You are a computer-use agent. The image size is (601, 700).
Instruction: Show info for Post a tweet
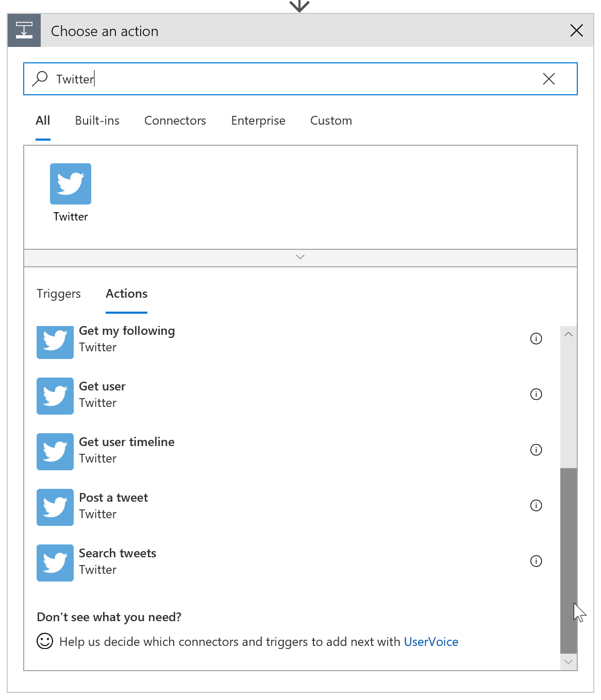536,505
